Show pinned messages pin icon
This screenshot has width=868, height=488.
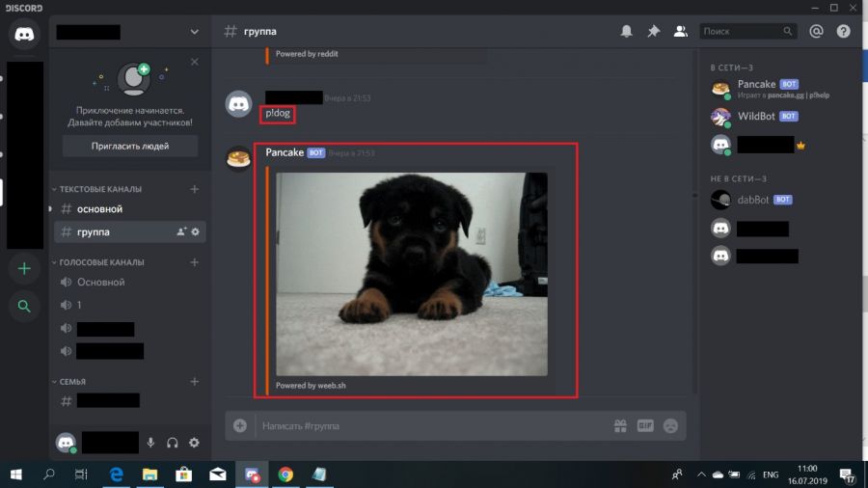[653, 32]
